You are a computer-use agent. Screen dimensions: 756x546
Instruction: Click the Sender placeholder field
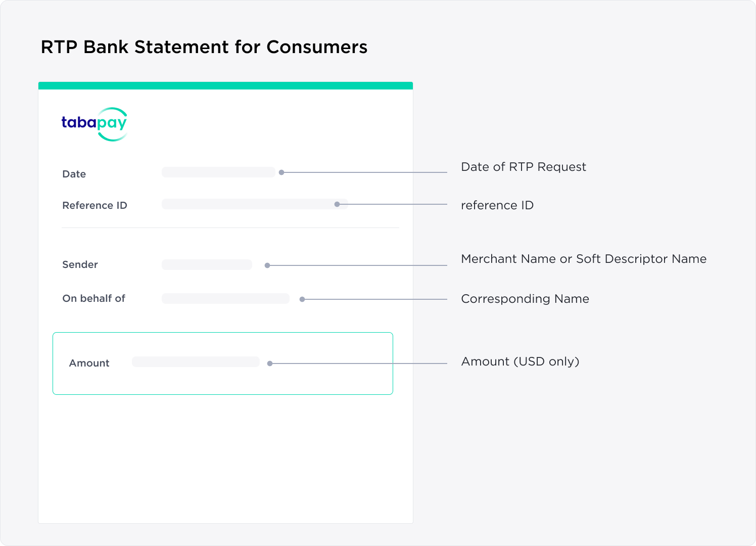[207, 265]
